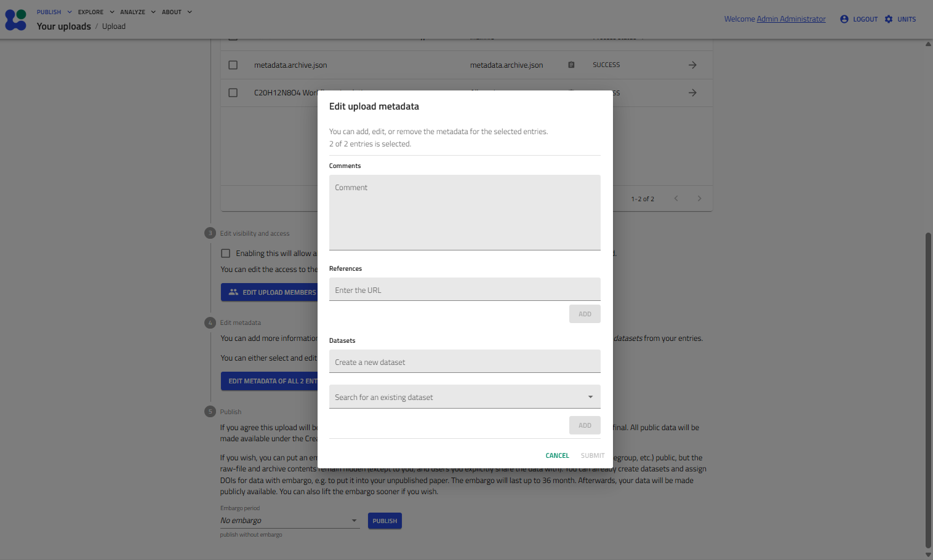Click the archive icon beside metadata.archive.json
This screenshot has width=933, height=560.
pos(571,65)
